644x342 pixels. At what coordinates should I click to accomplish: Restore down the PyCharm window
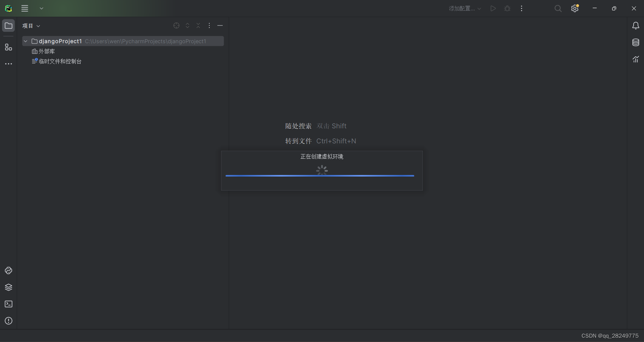point(614,8)
